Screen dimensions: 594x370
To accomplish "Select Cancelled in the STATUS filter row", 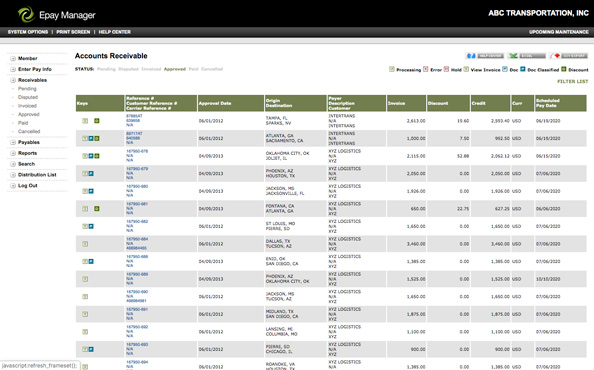I will 212,69.
